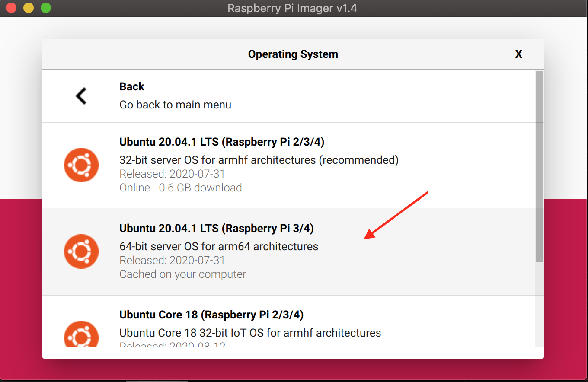The width and height of the screenshot is (588, 382).
Task: Click the 'Raspberry Pi Imager v1.4' window title
Action: tap(292, 8)
